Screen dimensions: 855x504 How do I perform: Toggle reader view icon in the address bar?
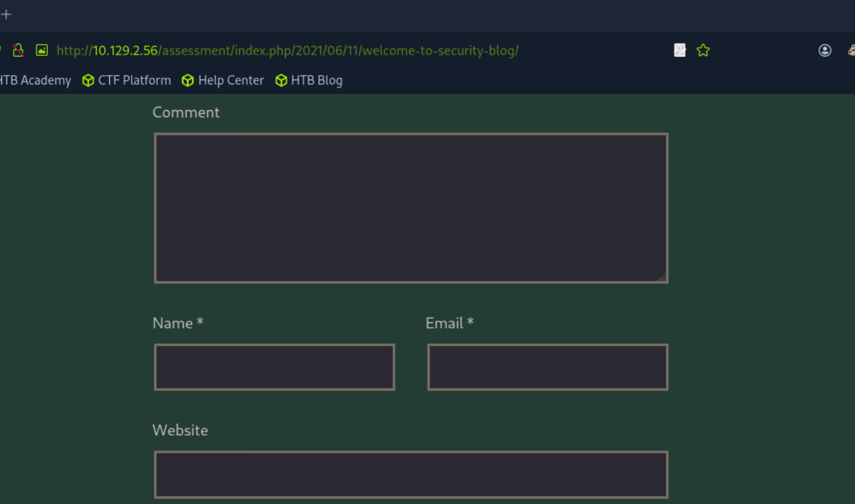point(680,50)
